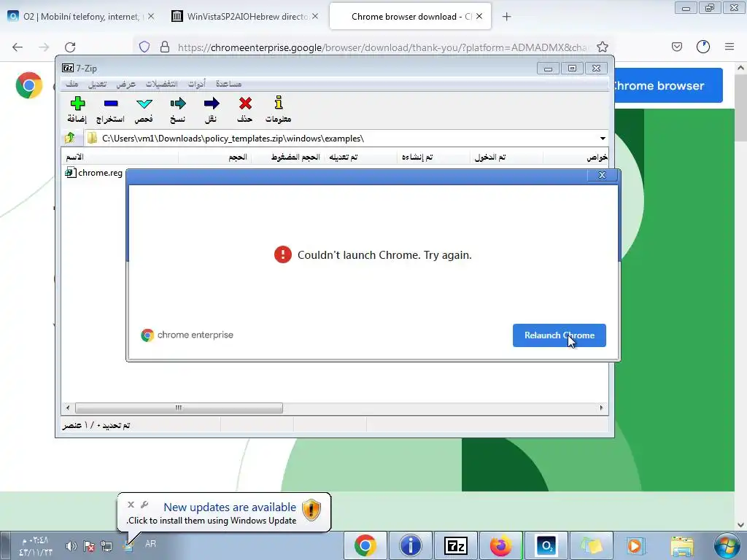This screenshot has height=560, width=747.
Task: Close the Chrome browser download tab
Action: point(479,16)
